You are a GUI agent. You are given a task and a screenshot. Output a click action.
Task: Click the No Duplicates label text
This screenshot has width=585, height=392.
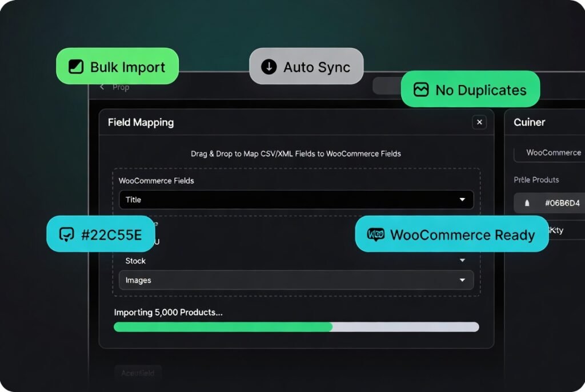click(481, 90)
